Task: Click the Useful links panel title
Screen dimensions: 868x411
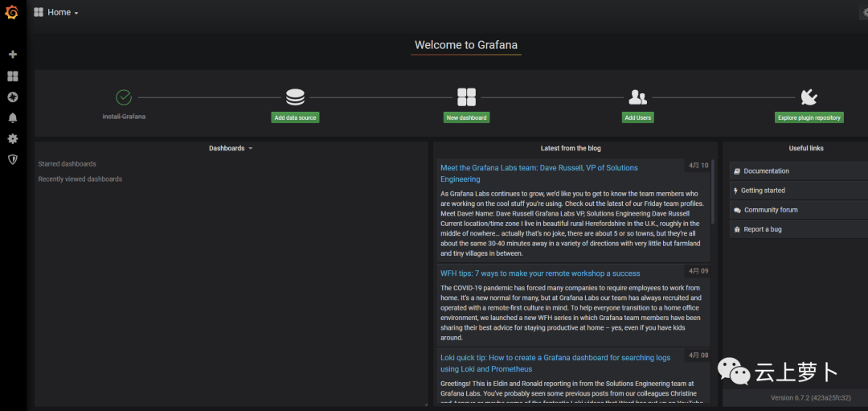Action: (x=806, y=149)
